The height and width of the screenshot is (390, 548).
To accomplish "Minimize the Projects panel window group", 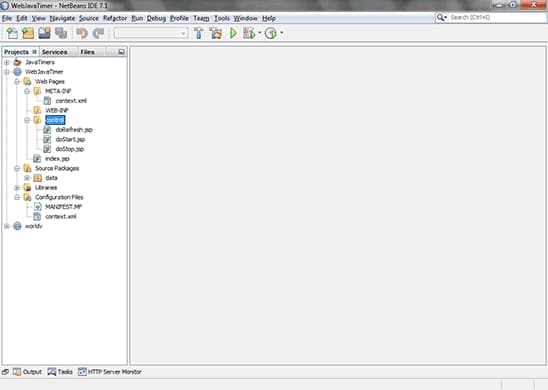I will click(121, 52).
